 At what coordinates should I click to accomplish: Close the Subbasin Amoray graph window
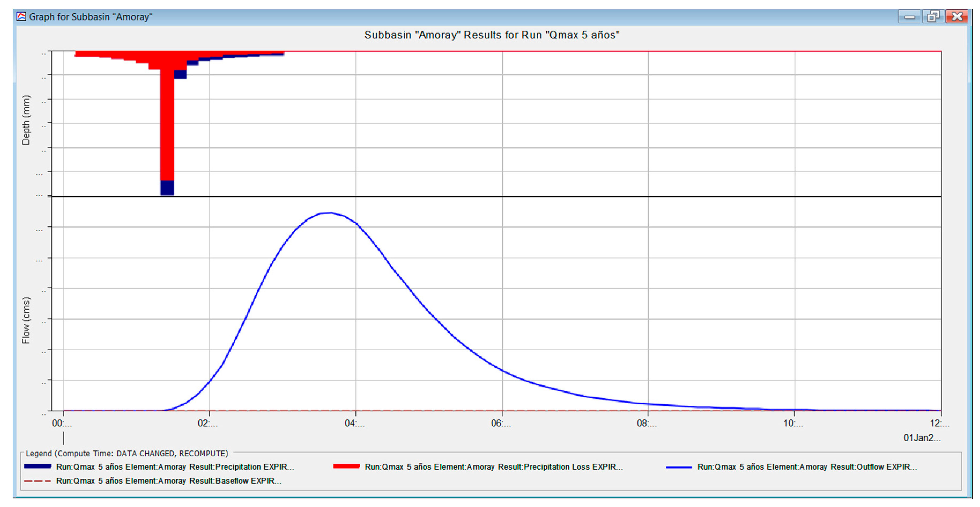pyautogui.click(x=957, y=17)
